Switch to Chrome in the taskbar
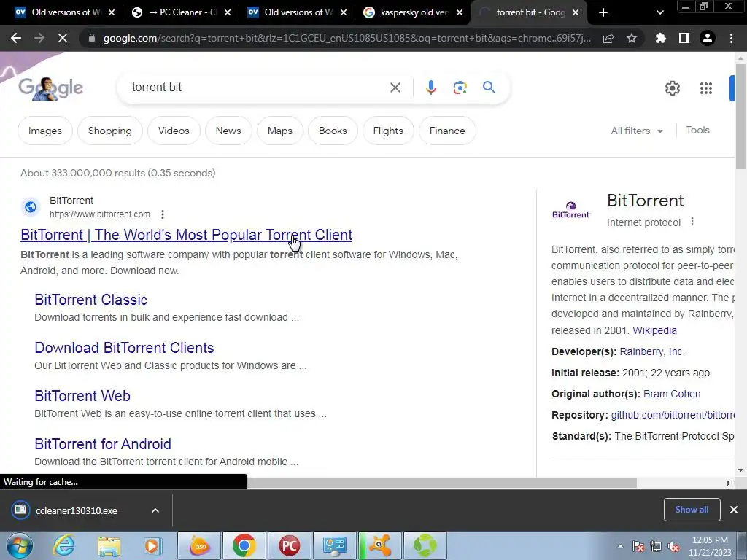Image resolution: width=747 pixels, height=560 pixels. click(x=244, y=545)
